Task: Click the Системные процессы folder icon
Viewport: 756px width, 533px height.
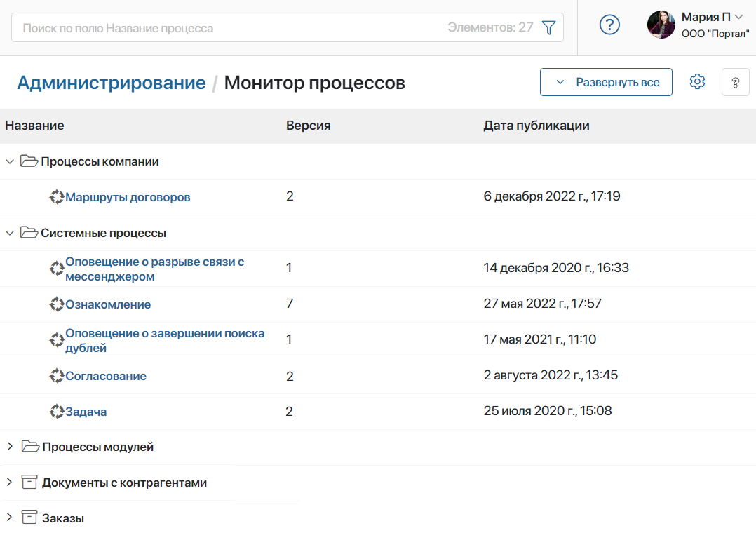Action: (x=29, y=233)
